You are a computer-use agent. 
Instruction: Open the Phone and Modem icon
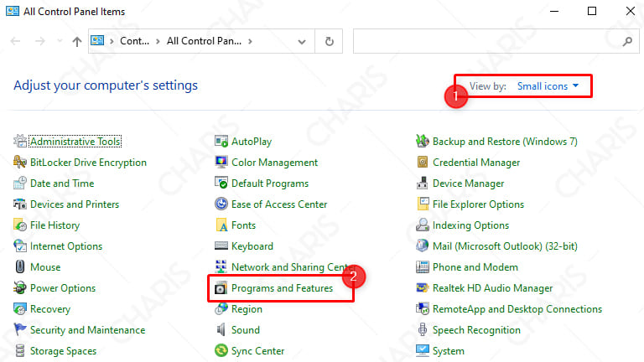coord(423,266)
